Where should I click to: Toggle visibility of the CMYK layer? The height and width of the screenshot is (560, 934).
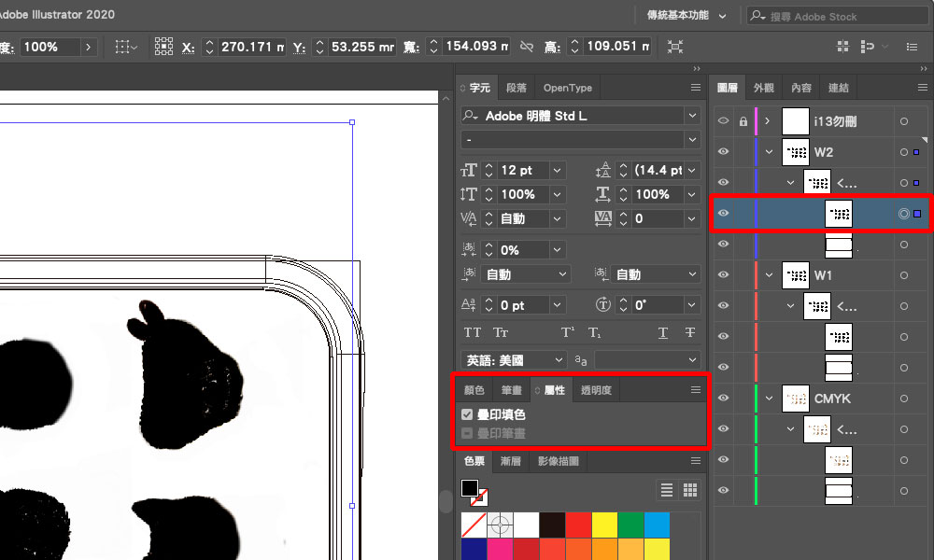[723, 399]
